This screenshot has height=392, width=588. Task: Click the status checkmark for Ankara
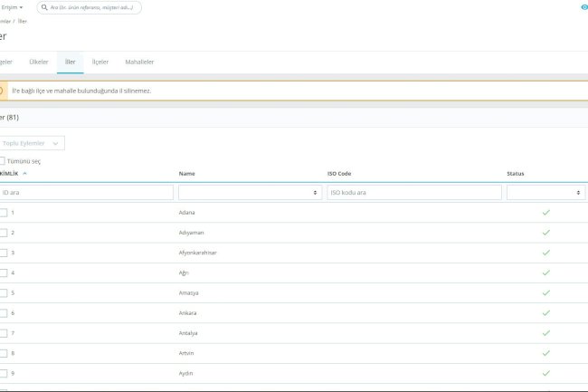pyautogui.click(x=546, y=313)
